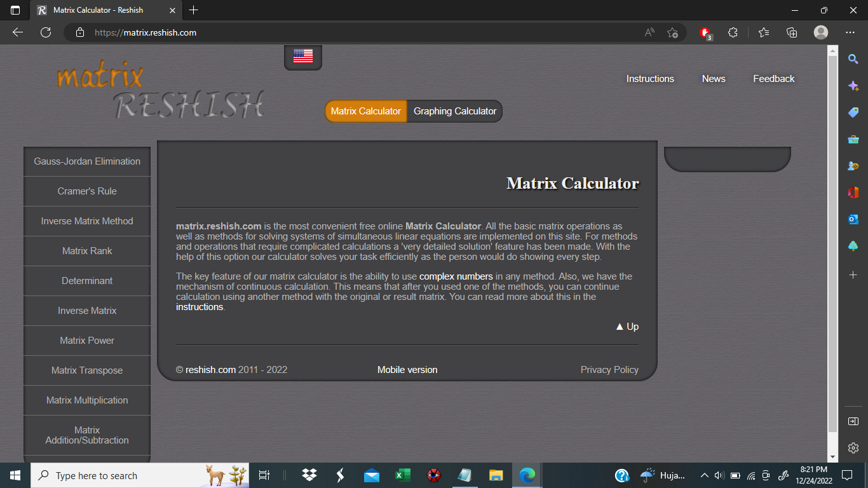Close the Matrix Calculator tab
Screen dimensions: 868x488
click(172, 10)
